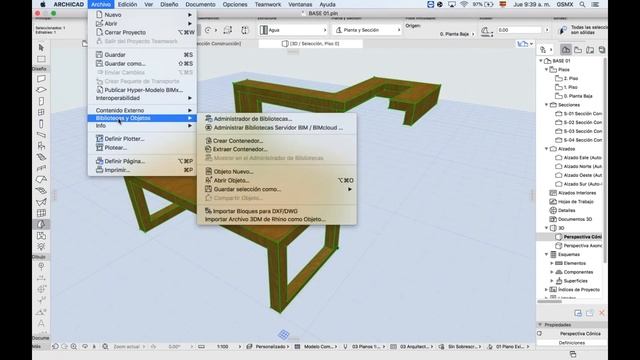Click the orbit icon in bottom bar
This screenshot has height=360, width=640.
pos(85,346)
